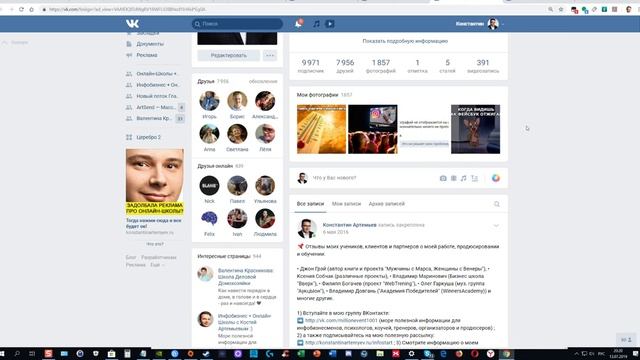This screenshot has height=360, width=640.
Task: Open the music note icon in header
Action: click(316, 24)
